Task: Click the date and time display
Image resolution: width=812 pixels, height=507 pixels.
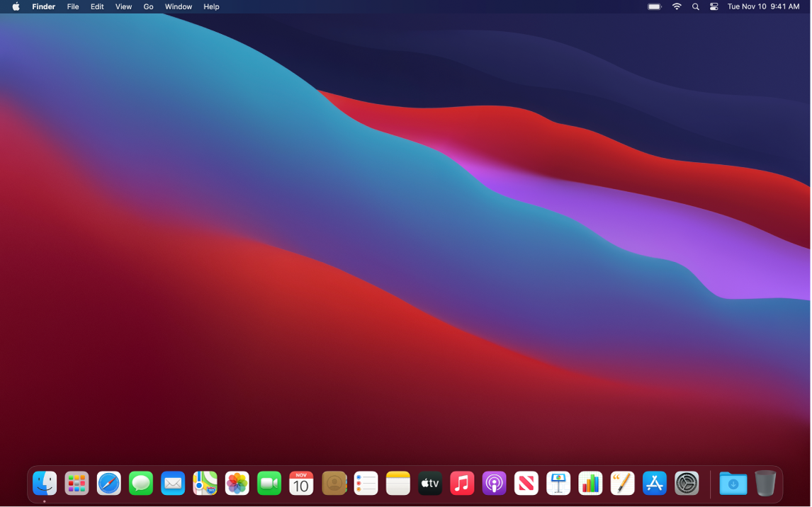Action: [x=763, y=6]
